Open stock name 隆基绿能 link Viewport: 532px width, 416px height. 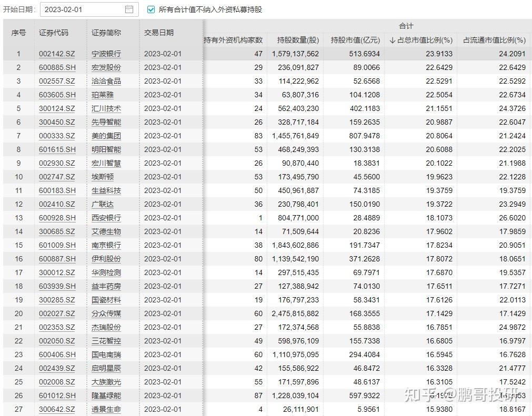coord(106,395)
